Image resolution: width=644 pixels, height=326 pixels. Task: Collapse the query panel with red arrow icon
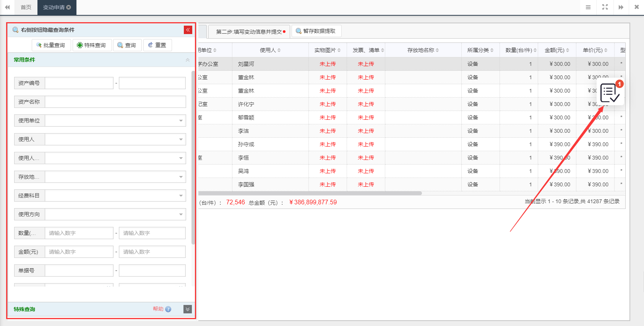(188, 30)
